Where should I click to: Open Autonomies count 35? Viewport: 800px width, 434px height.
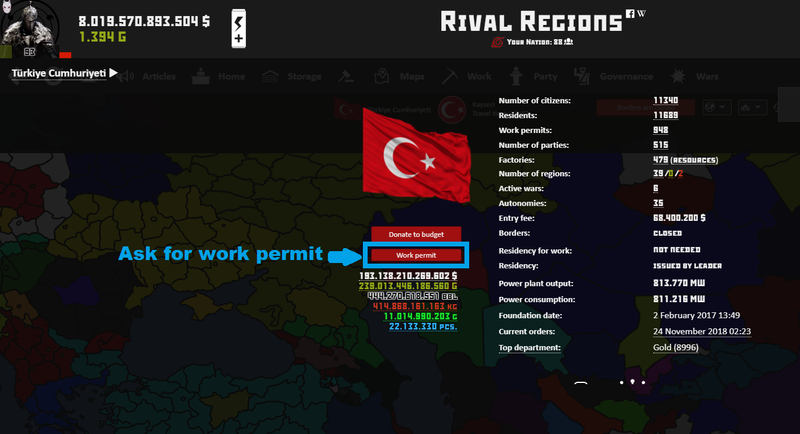(x=658, y=203)
